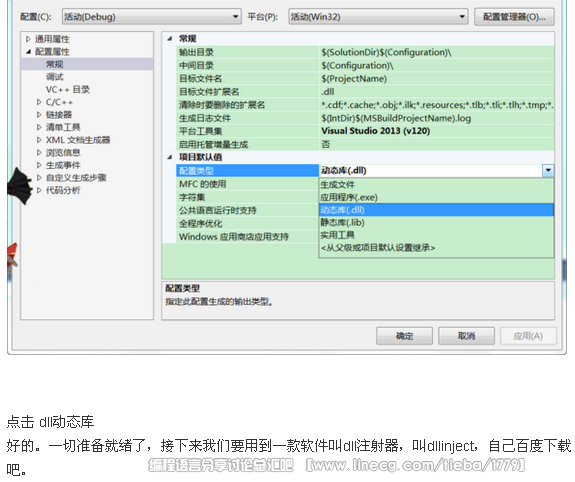The width and height of the screenshot is (575, 482).
Task: Click the 输出目录 property row
Action: point(365,52)
